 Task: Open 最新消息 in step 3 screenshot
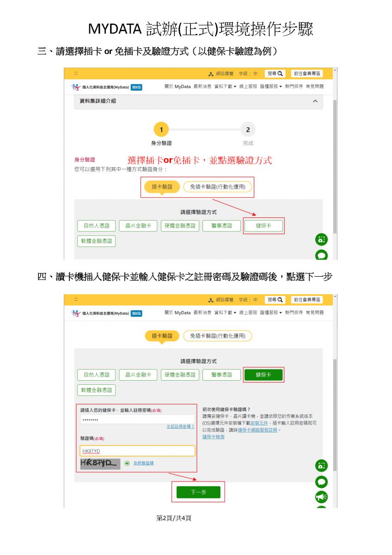point(202,86)
